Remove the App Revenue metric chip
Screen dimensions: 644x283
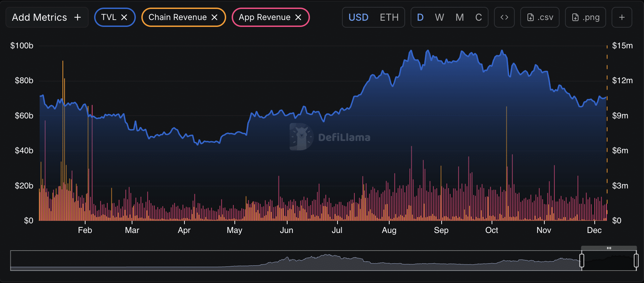pyautogui.click(x=299, y=17)
